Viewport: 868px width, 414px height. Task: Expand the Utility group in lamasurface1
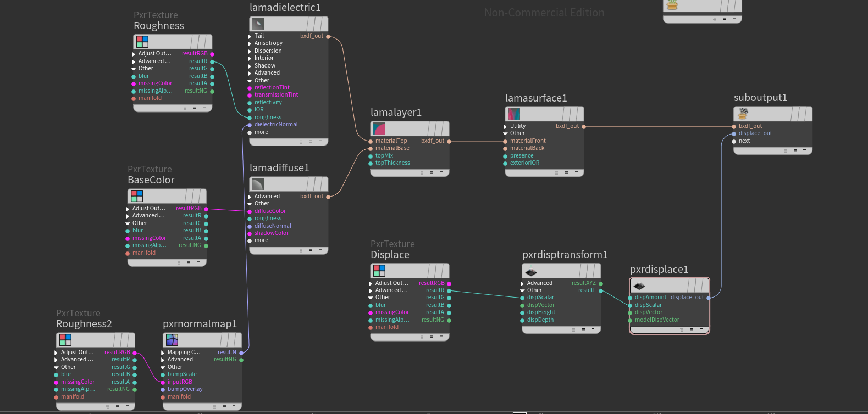(x=505, y=126)
